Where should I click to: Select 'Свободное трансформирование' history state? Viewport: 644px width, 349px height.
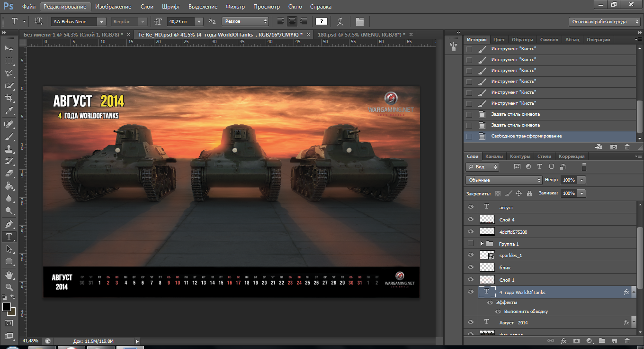click(526, 136)
